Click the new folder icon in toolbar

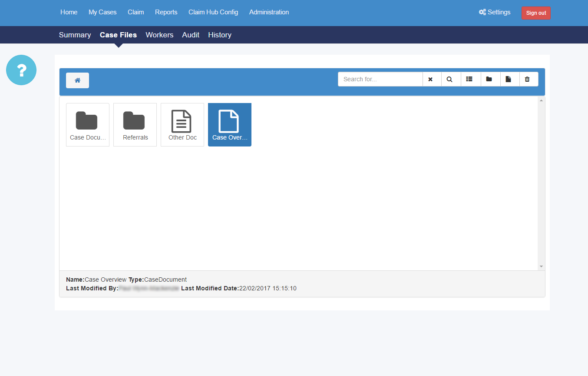(489, 80)
